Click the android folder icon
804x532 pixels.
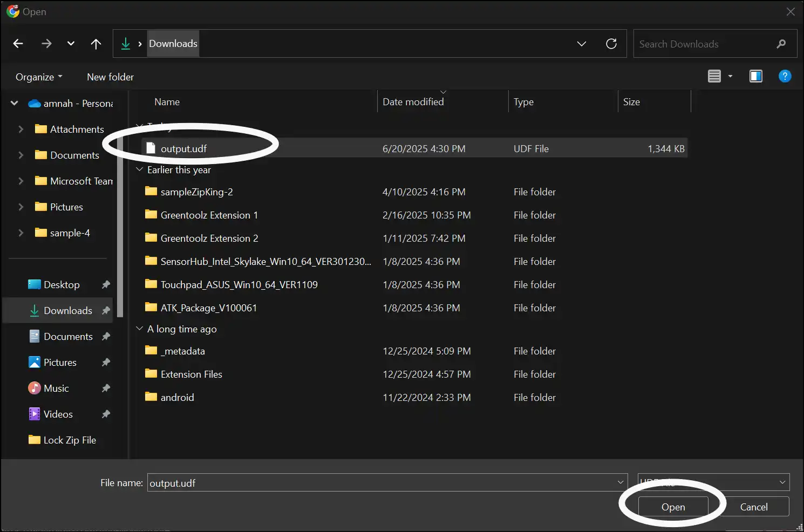pyautogui.click(x=151, y=397)
